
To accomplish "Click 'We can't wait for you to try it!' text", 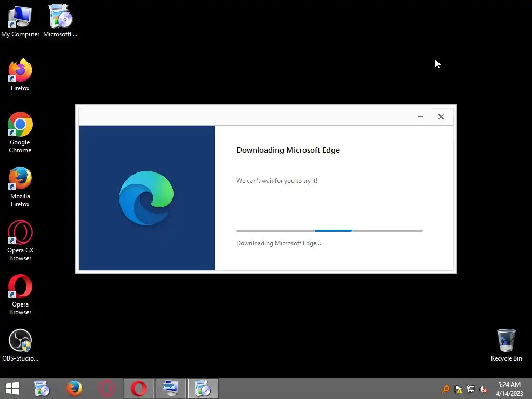I will [x=277, y=181].
